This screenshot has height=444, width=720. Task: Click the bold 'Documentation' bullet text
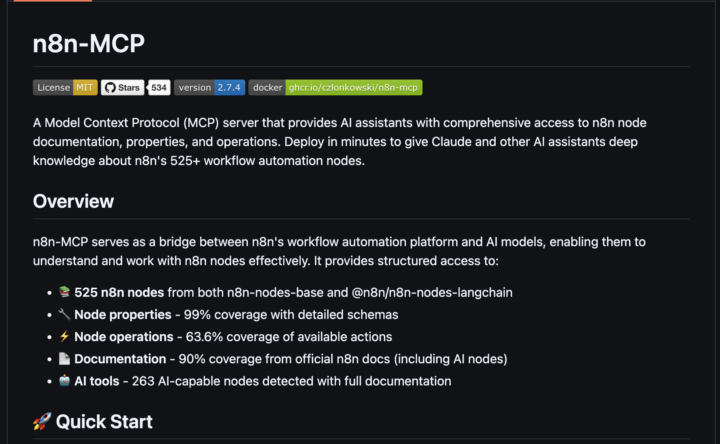120,359
